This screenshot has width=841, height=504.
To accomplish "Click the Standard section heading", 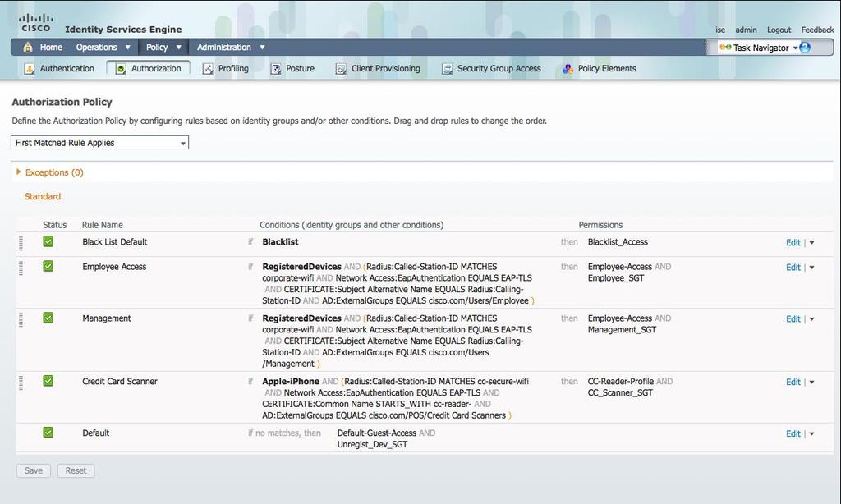I will pyautogui.click(x=43, y=197).
